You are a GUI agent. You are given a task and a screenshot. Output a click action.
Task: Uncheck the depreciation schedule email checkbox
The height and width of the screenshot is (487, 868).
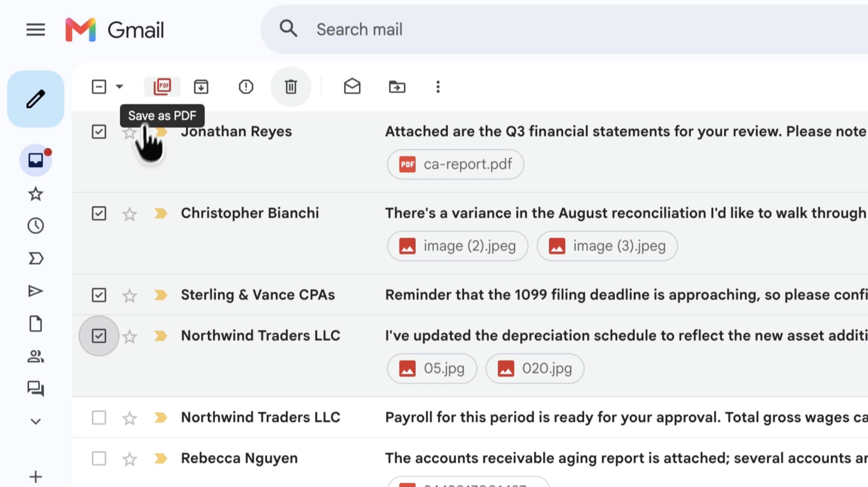(x=99, y=336)
